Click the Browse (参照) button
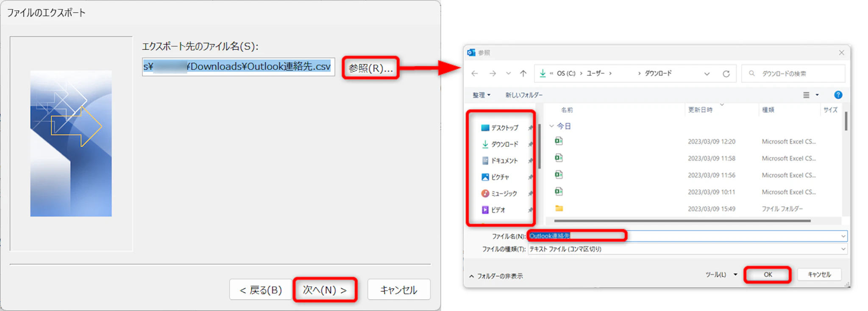This screenshot has height=311, width=868. coord(370,68)
